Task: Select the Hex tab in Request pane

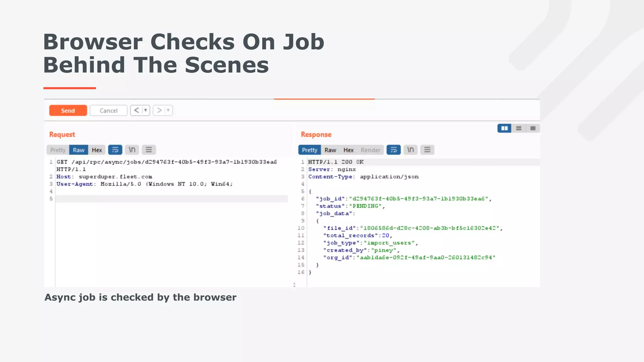Action: click(97, 150)
